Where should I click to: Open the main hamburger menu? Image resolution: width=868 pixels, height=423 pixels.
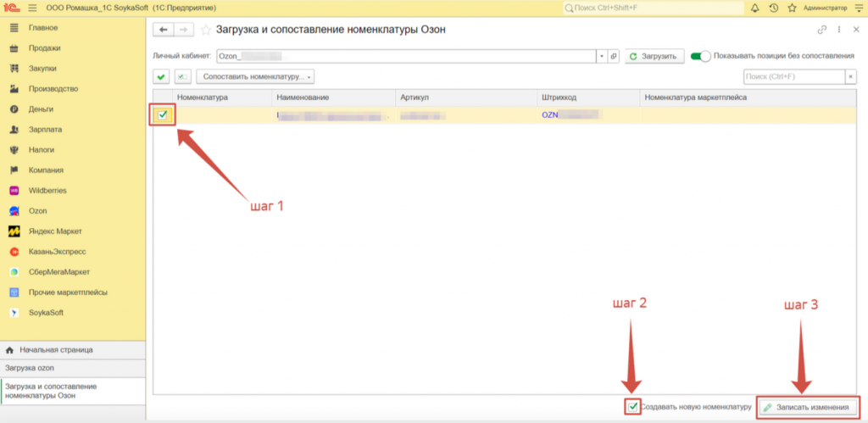(x=32, y=8)
